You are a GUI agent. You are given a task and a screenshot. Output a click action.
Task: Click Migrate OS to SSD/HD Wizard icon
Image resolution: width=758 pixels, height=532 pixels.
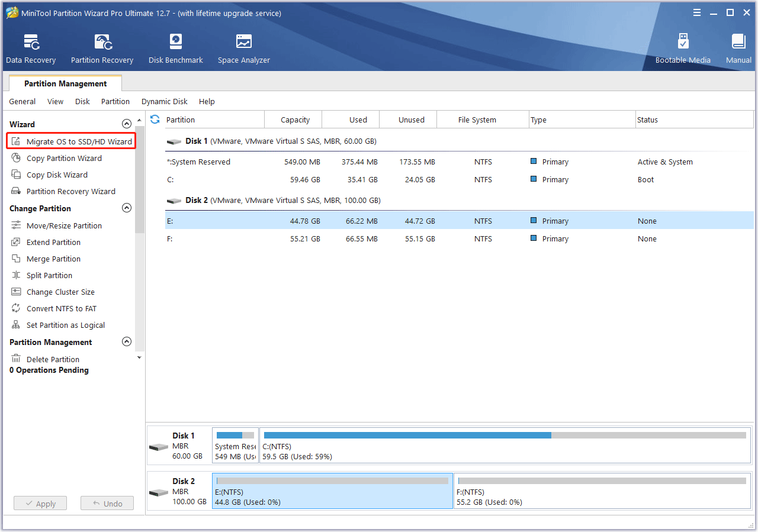(16, 141)
